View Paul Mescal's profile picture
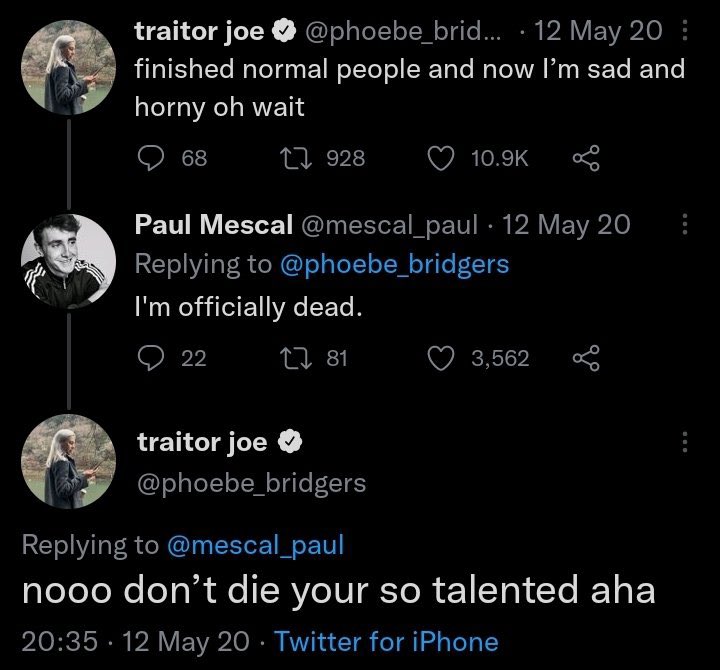720x670 pixels. coord(68,258)
